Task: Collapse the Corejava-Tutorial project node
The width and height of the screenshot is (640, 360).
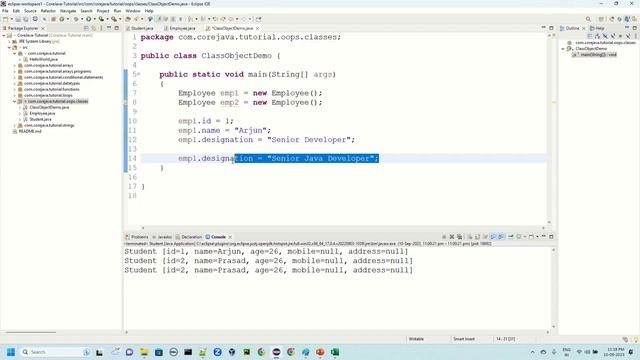Action: pos(4,36)
